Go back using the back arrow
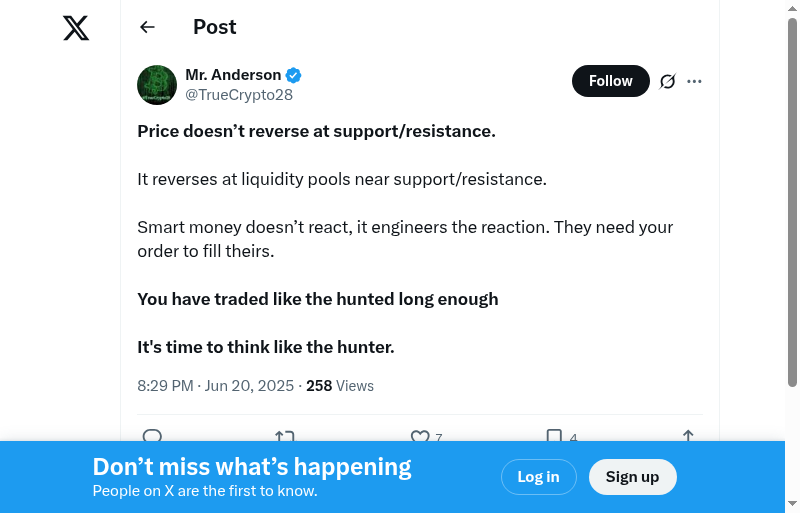 [147, 27]
